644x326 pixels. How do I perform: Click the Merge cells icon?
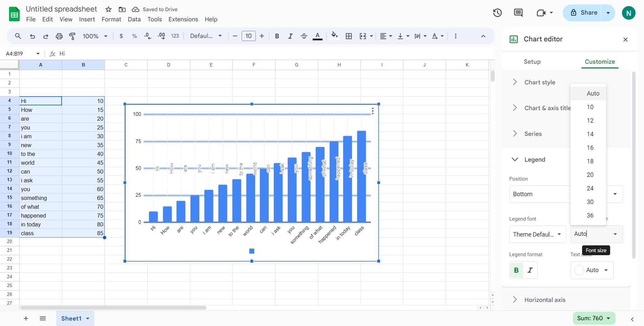[363, 36]
